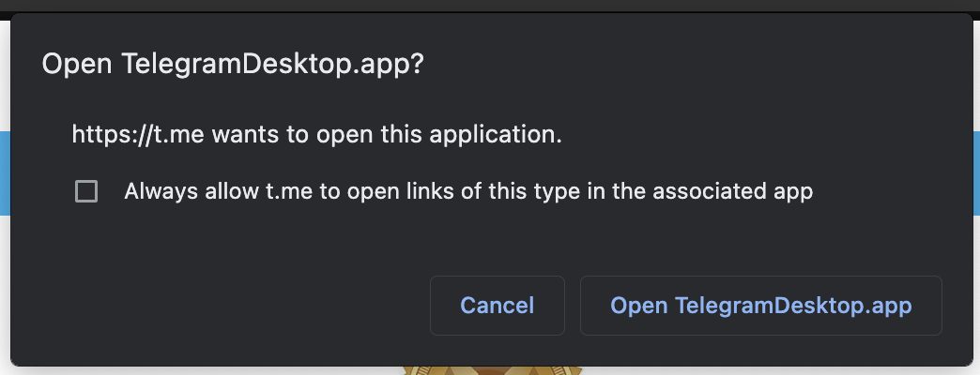Confirm launching the Telegram Desktop app
Screen dimensions: 980x375
(x=760, y=306)
